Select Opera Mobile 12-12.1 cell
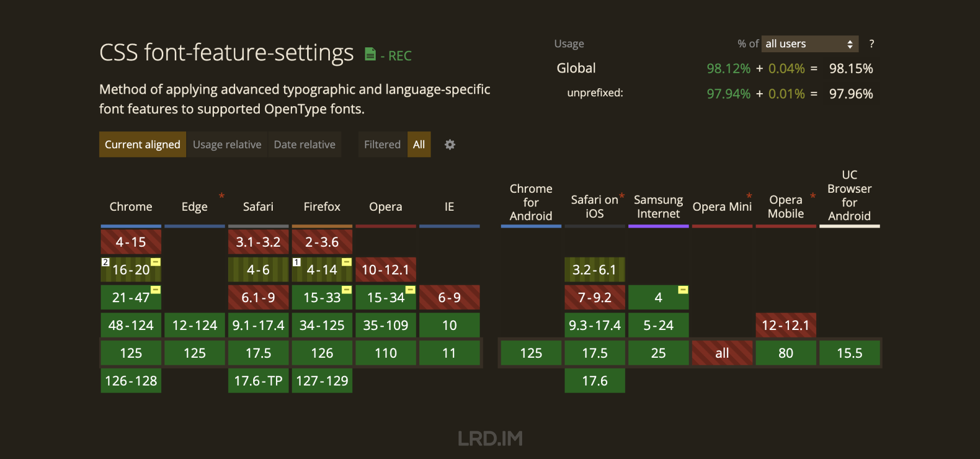Viewport: 980px width, 459px height. (x=786, y=325)
